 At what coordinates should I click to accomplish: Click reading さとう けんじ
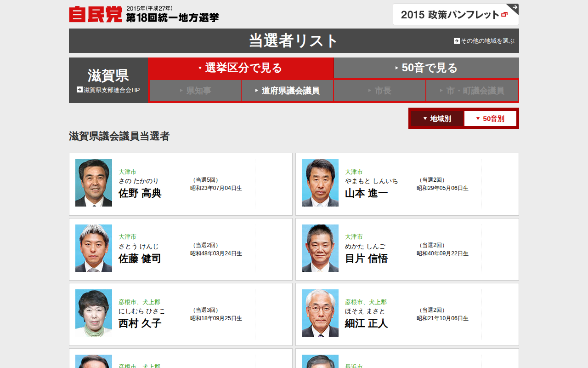139,247
